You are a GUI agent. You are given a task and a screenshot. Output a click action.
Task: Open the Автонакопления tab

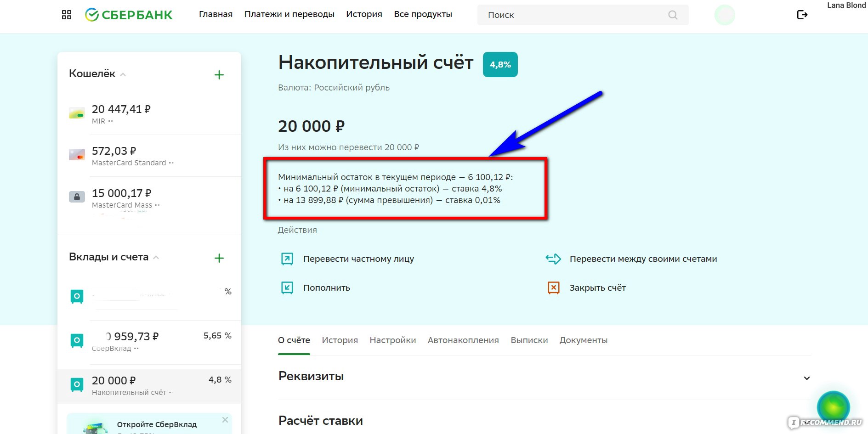pyautogui.click(x=463, y=340)
